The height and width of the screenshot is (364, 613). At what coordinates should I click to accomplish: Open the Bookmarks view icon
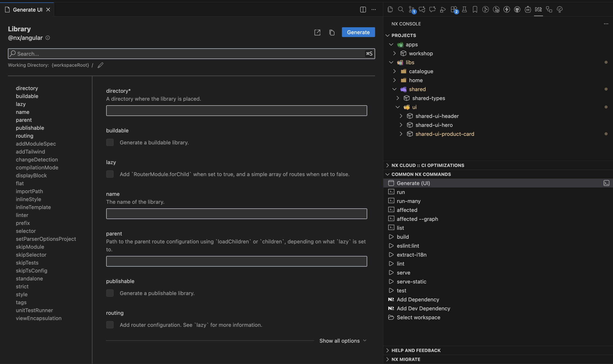(x=475, y=10)
